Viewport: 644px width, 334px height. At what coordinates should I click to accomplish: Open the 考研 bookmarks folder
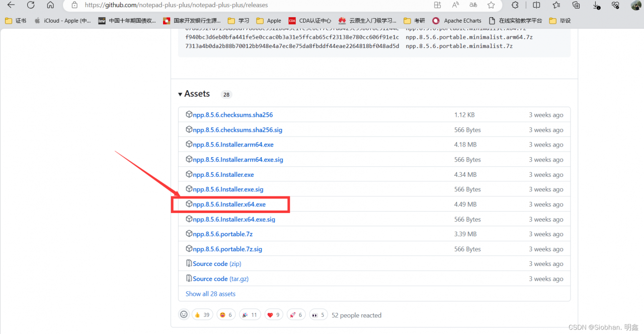tap(414, 21)
